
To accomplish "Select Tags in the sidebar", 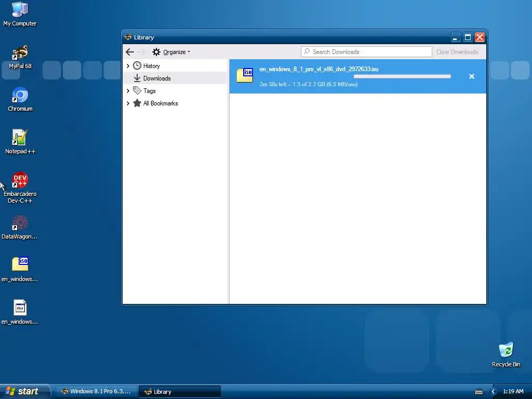I will tap(175, 90).
